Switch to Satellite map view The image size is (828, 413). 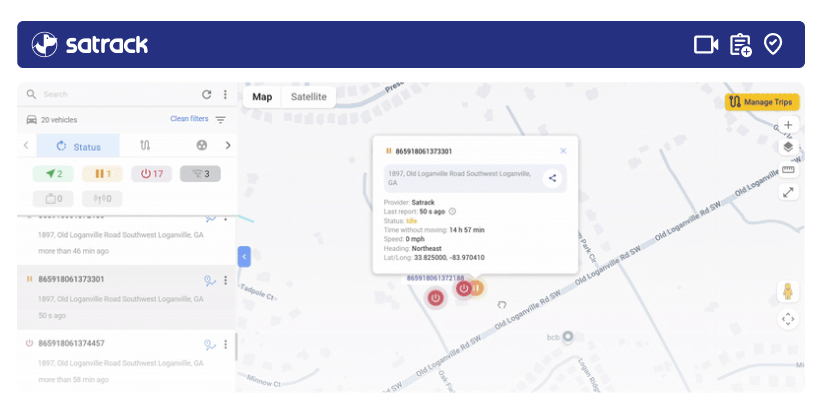(x=308, y=97)
